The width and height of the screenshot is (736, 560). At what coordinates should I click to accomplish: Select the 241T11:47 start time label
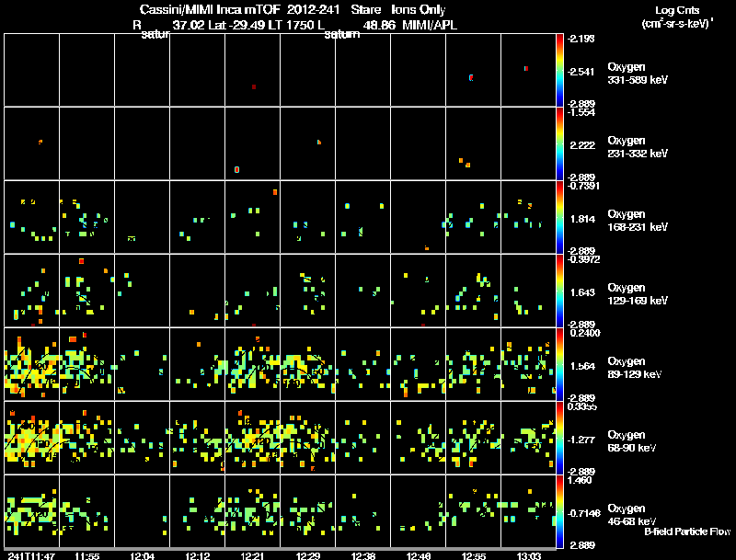click(x=32, y=555)
